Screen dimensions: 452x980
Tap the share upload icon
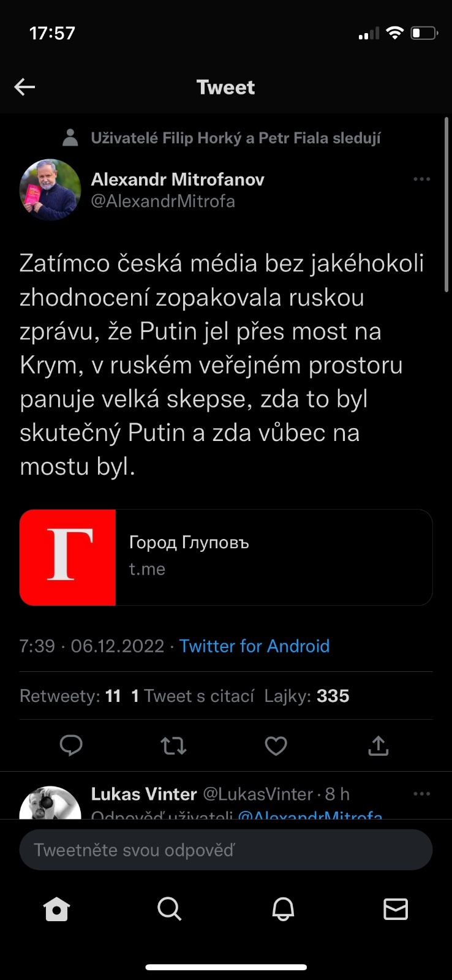tap(379, 745)
